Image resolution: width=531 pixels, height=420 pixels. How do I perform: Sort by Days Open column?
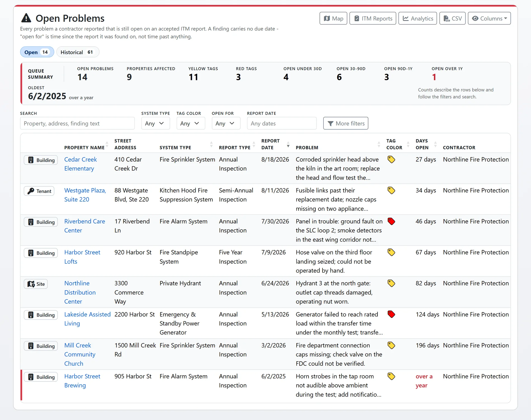click(x=426, y=144)
